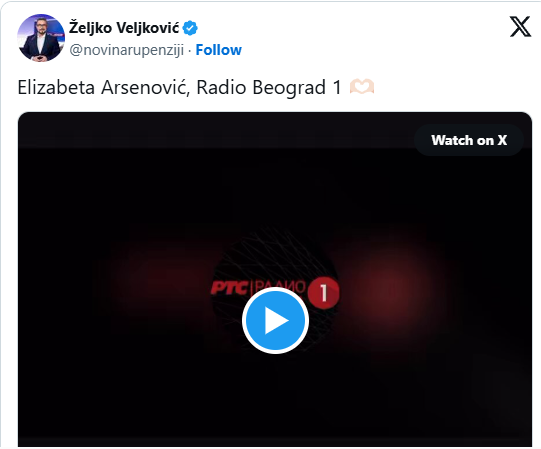Click the dark wireframe sphere behind logo
This screenshot has width=541, height=449.
click(x=273, y=252)
